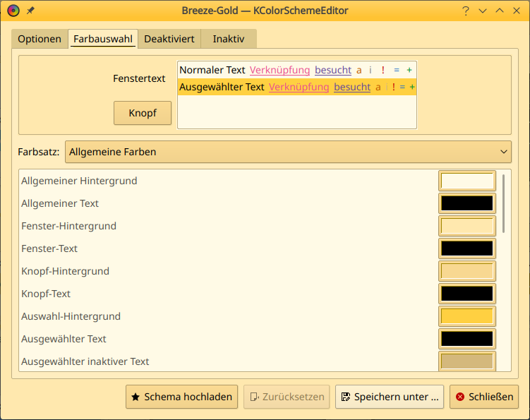Click Verknüpfung link in the selected text row
530x420 pixels.
(x=299, y=87)
